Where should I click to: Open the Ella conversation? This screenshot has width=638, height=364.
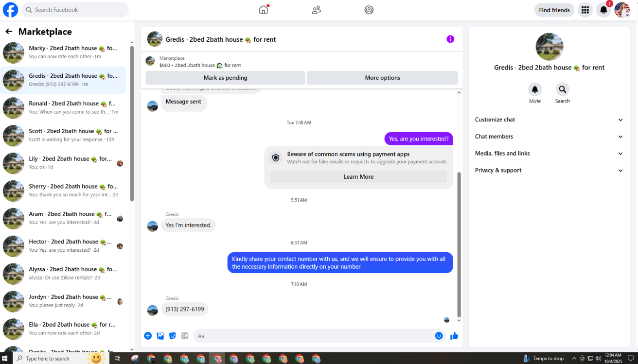[x=63, y=329]
